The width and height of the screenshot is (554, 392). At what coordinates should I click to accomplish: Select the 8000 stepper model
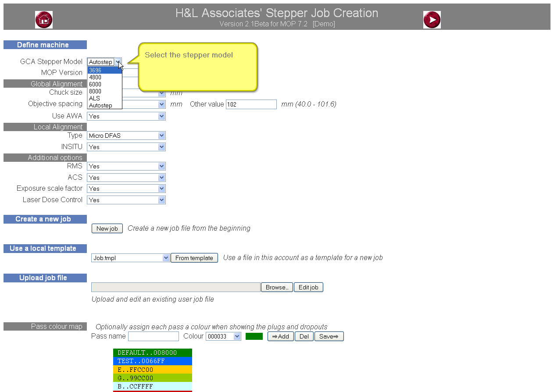click(105, 91)
